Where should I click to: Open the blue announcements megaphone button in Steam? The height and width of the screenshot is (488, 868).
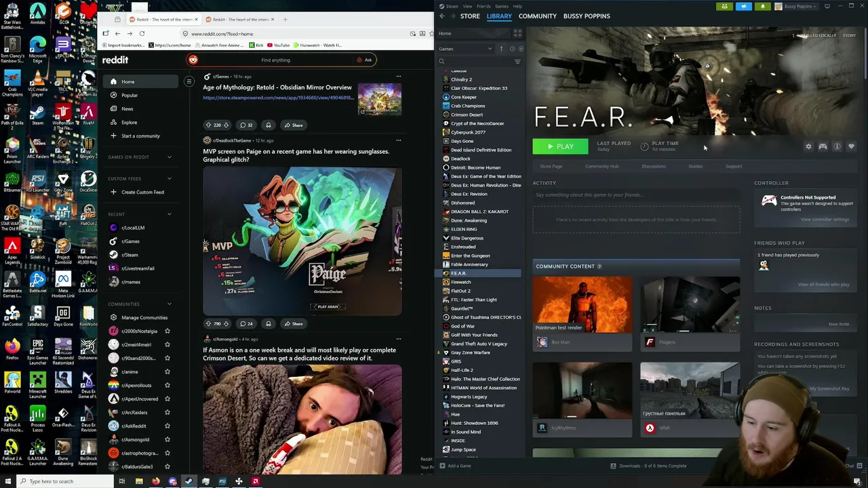coord(743,6)
